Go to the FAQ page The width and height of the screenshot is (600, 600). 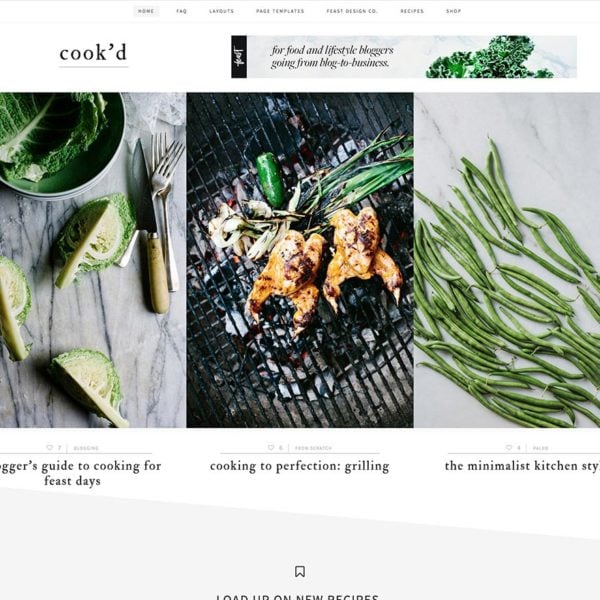coord(181,11)
